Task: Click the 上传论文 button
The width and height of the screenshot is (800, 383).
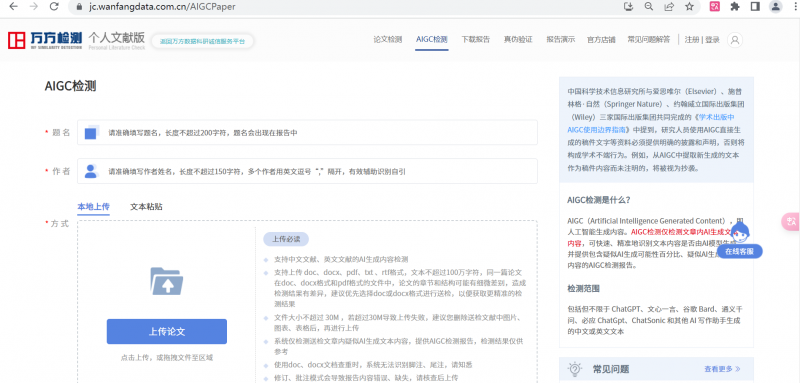Action: click(x=167, y=331)
